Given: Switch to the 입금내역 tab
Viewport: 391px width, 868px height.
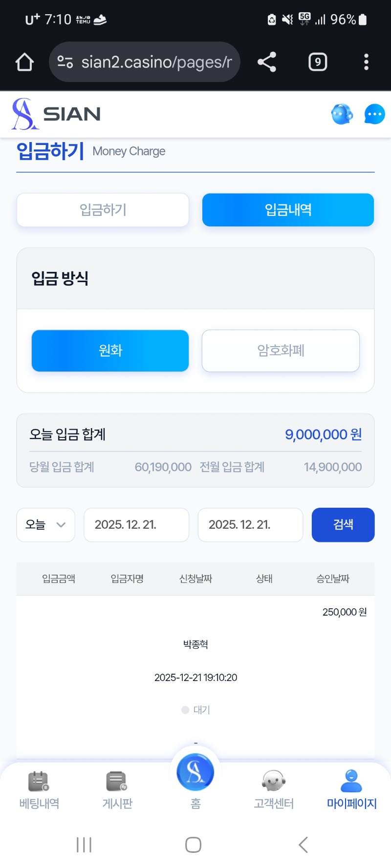Looking at the screenshot, I should (x=288, y=210).
